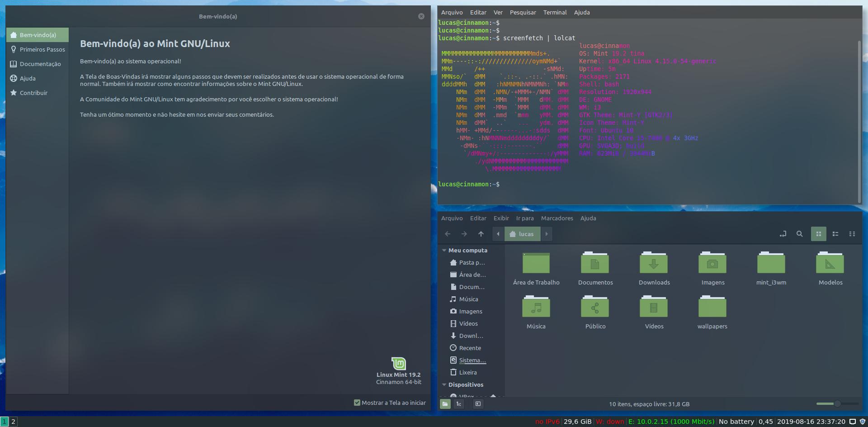Open Marcadores menu in file manager
Image resolution: width=868 pixels, height=427 pixels.
click(557, 218)
